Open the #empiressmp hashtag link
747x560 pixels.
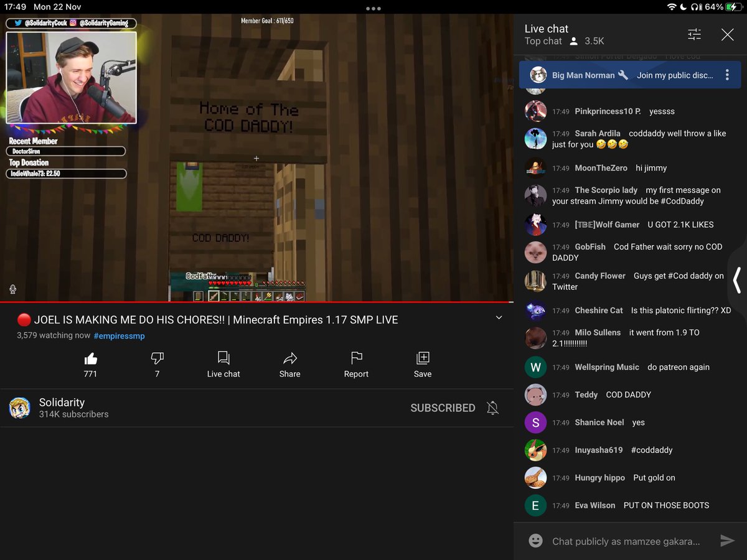tap(120, 336)
